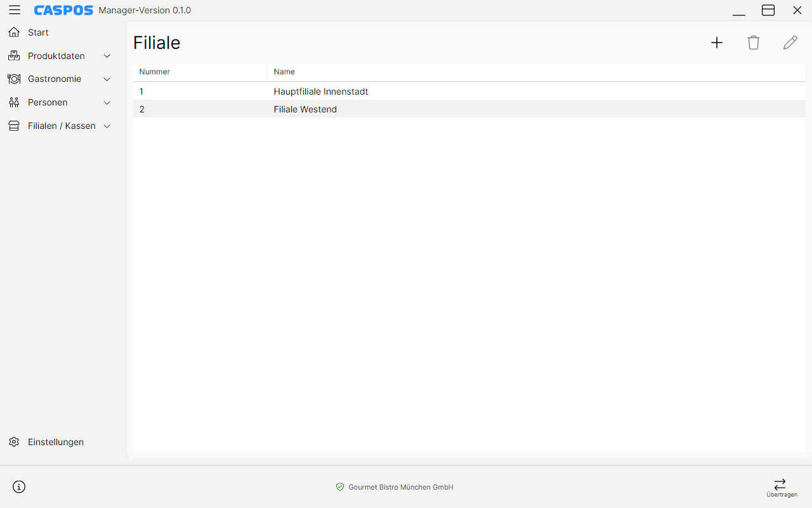Select row Hauptfiliale Innenstadt

tap(469, 91)
